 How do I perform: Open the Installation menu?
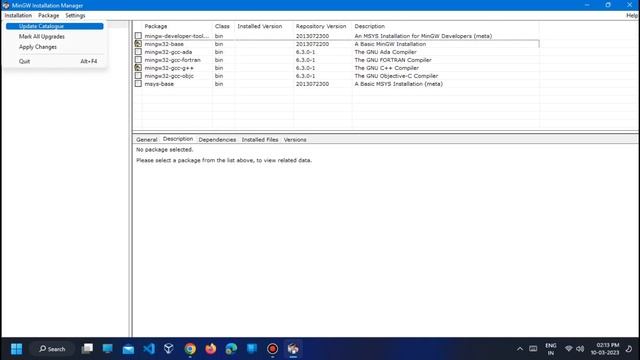tap(18, 16)
